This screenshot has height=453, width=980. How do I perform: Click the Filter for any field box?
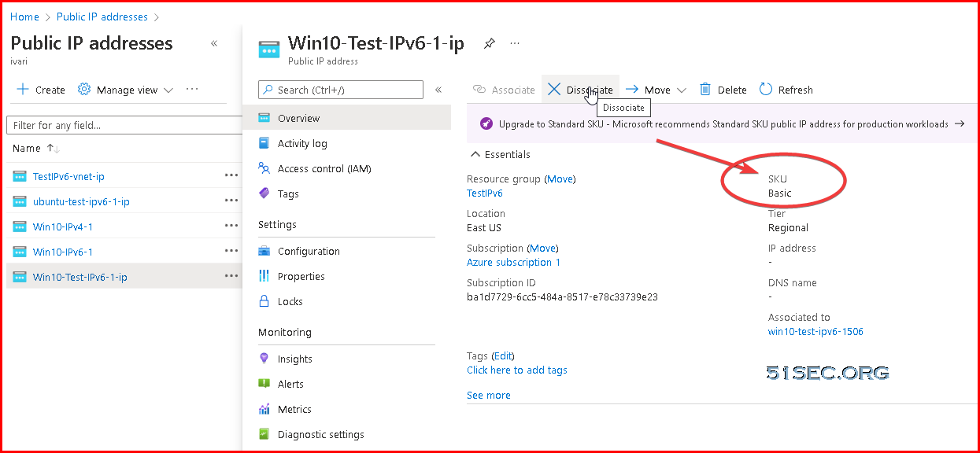pos(124,125)
